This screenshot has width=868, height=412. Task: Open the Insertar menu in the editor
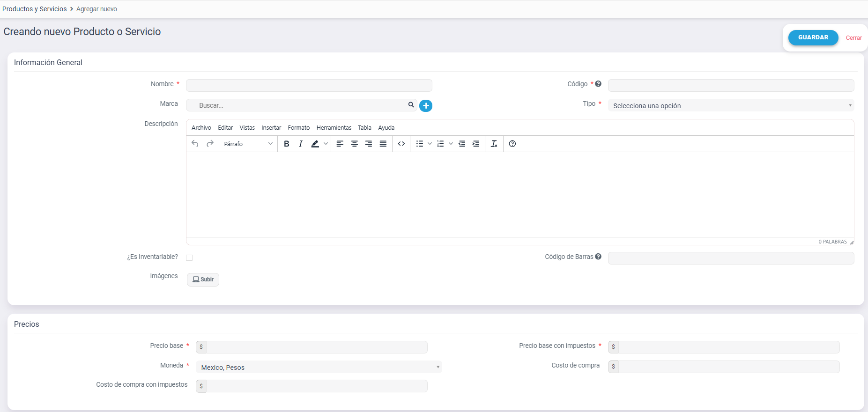(271, 127)
